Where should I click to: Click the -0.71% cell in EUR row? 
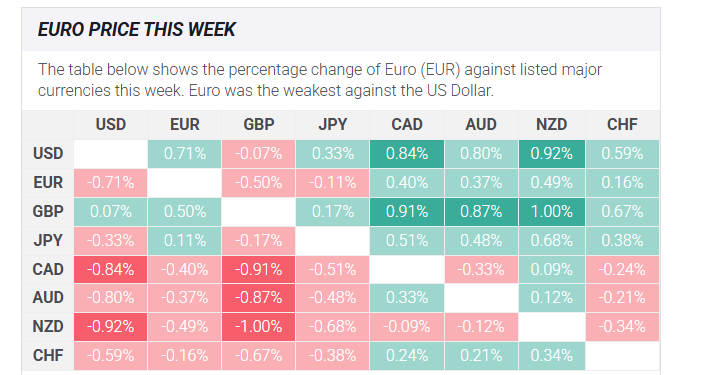point(110,183)
